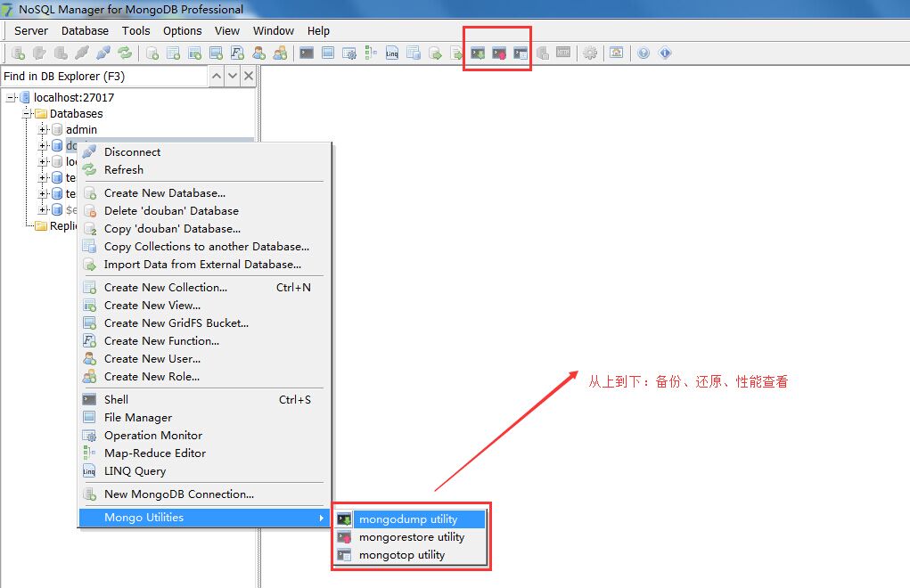The height and width of the screenshot is (588, 910).
Task: Select Copy 'douban' Database... menu entry
Action: (x=205, y=229)
